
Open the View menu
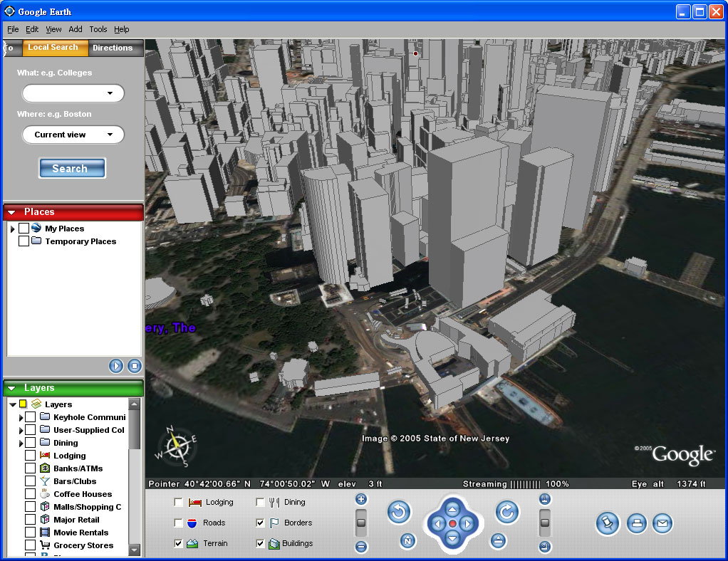(53, 29)
